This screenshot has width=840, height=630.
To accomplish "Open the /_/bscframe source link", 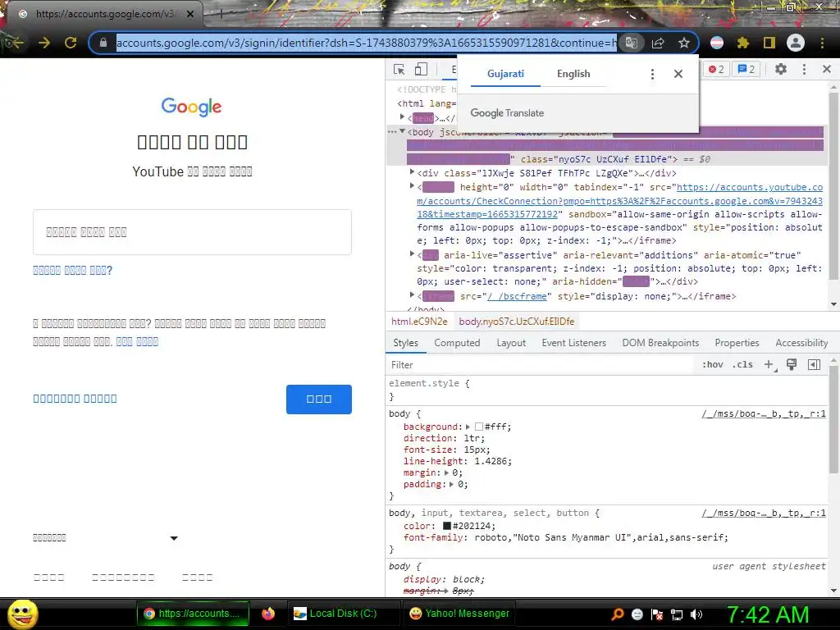I will point(517,296).
